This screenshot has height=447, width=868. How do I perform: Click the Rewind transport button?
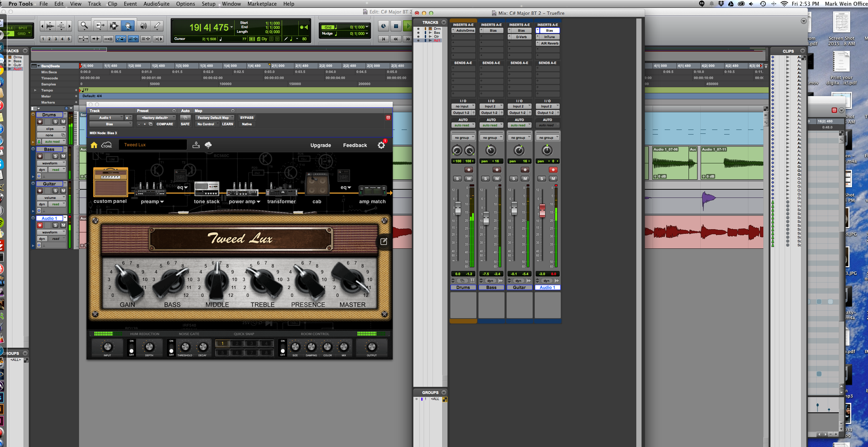396,39
